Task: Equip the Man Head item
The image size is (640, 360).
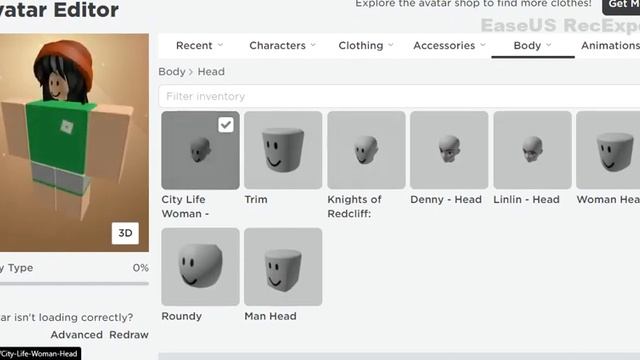Action: [283, 267]
